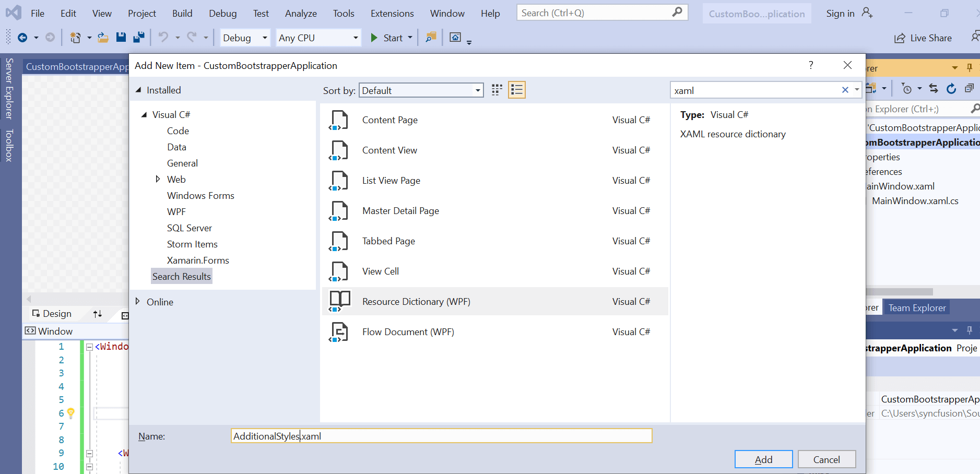Screen dimensions: 980x474
Task: Select Flow Document (WPF) template
Action: pyautogui.click(x=408, y=332)
